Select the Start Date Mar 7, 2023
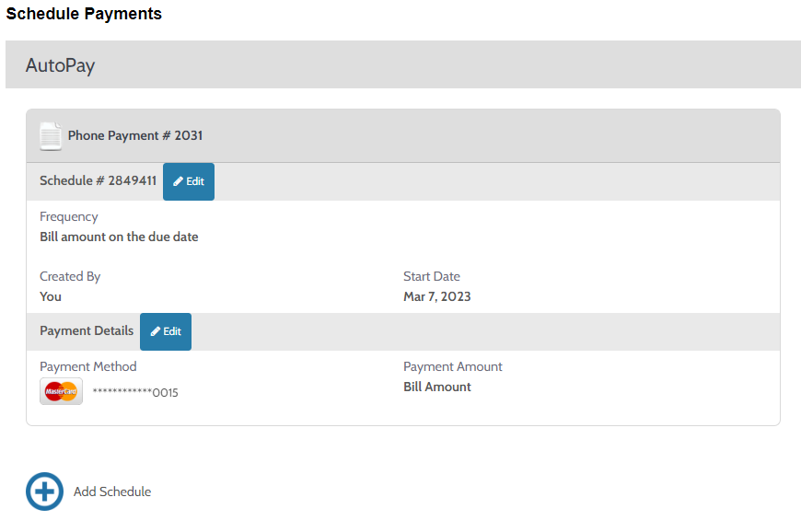Screen dimensions: 801x532 [x=435, y=296]
